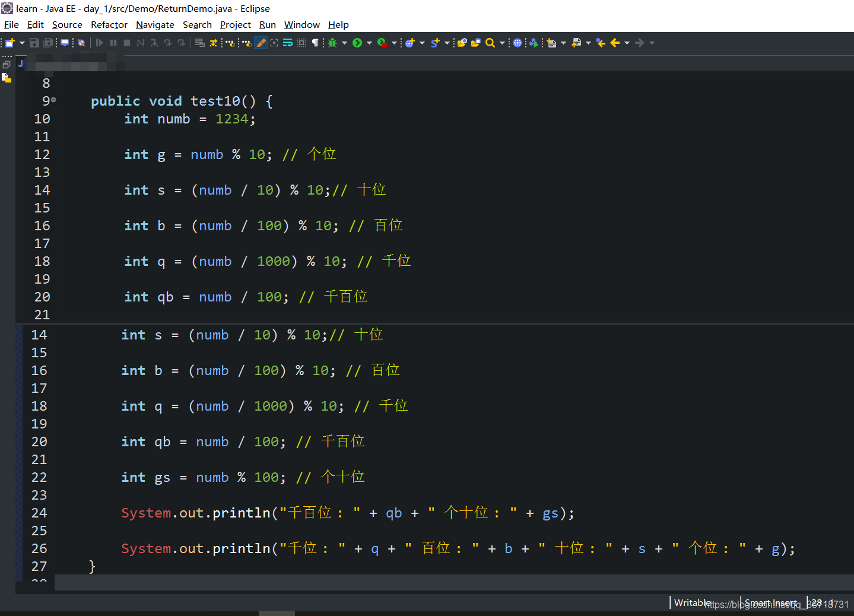Open the Next Annotation dropdown arrow
Image resolution: width=854 pixels, height=616 pixels.
click(x=563, y=43)
